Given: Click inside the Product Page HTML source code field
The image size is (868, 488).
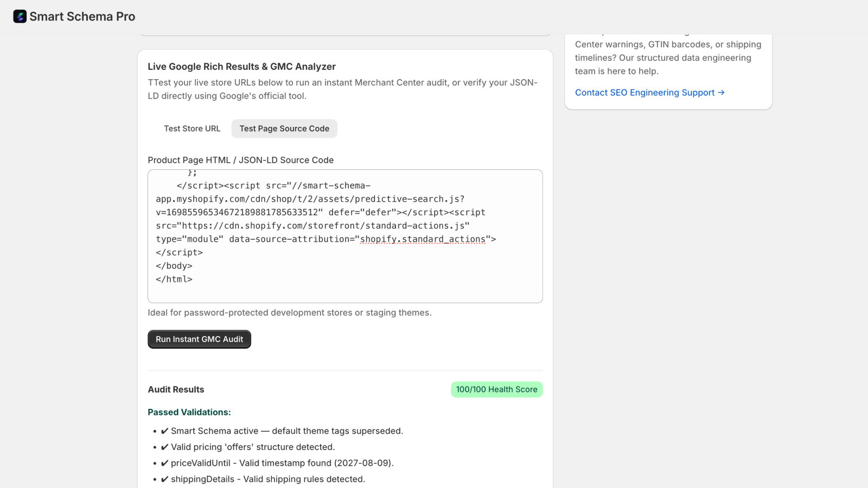Looking at the screenshot, I should [x=345, y=236].
